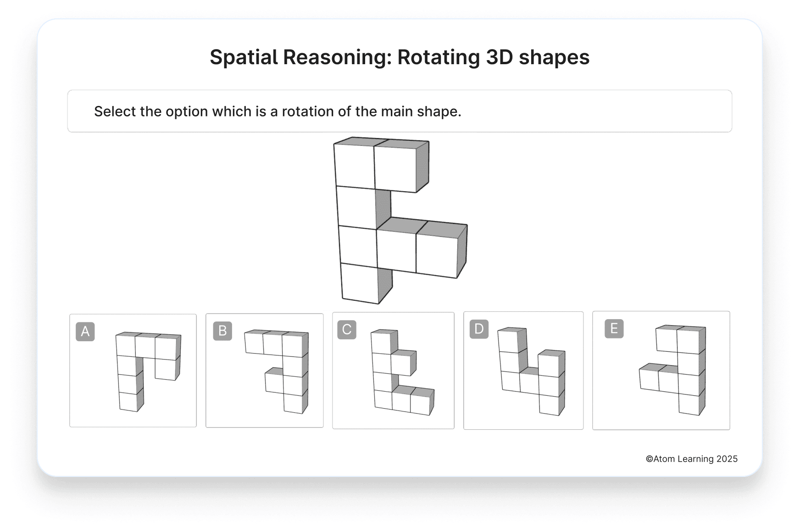Viewport: 800px width, 532px height.
Task: Click the Spatial Reasoning title heading
Action: tap(400, 57)
